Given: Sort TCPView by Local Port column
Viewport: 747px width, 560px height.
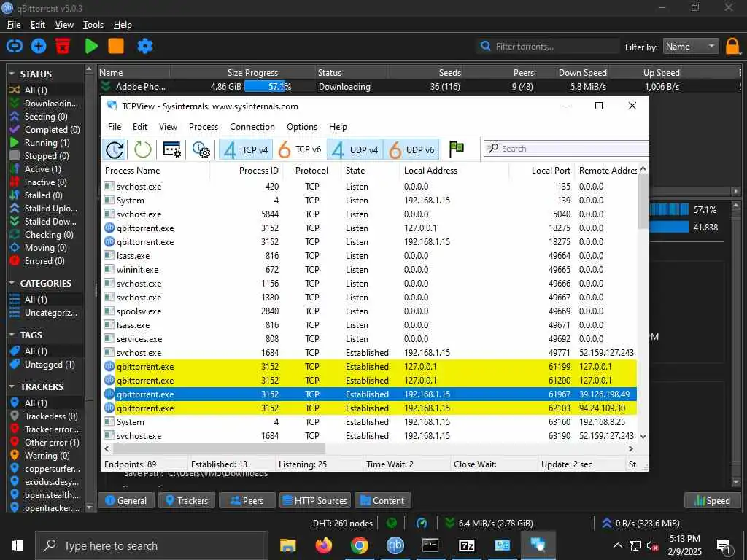Looking at the screenshot, I should pyautogui.click(x=542, y=171).
